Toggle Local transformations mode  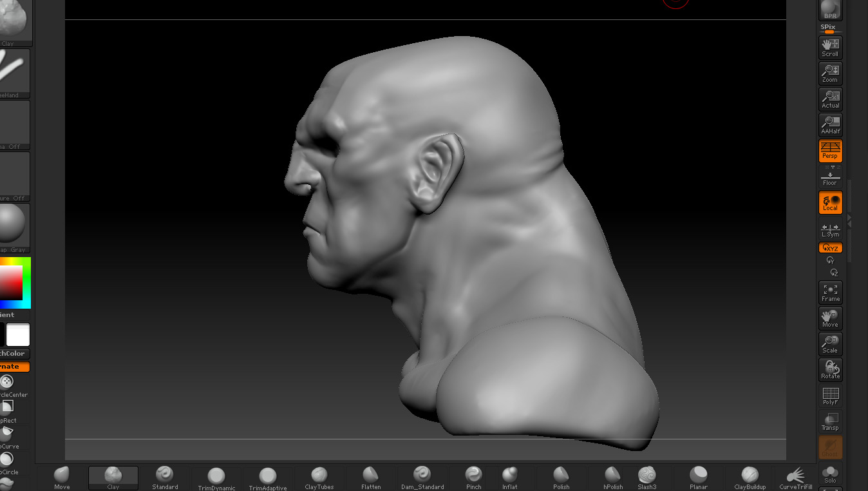(x=831, y=202)
